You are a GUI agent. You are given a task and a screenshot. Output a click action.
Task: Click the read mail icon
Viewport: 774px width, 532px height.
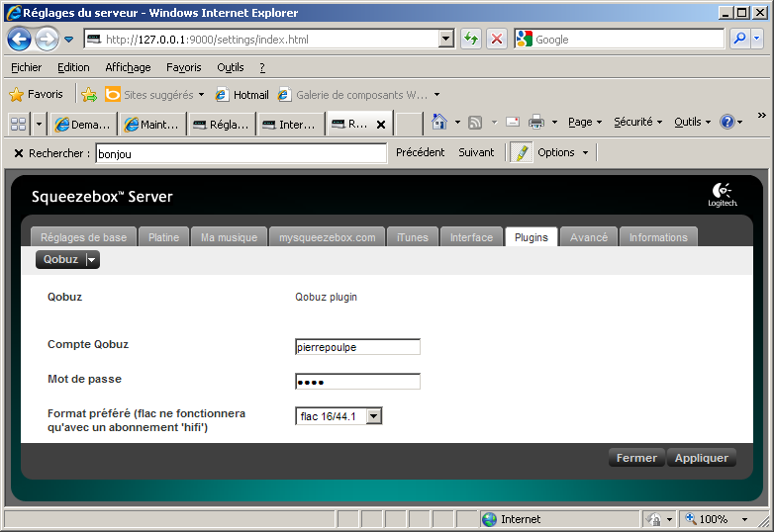[x=513, y=122]
